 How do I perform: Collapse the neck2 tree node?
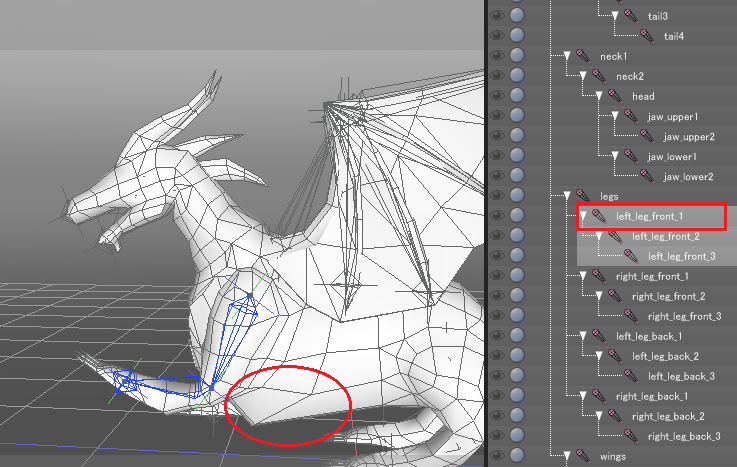(x=583, y=75)
